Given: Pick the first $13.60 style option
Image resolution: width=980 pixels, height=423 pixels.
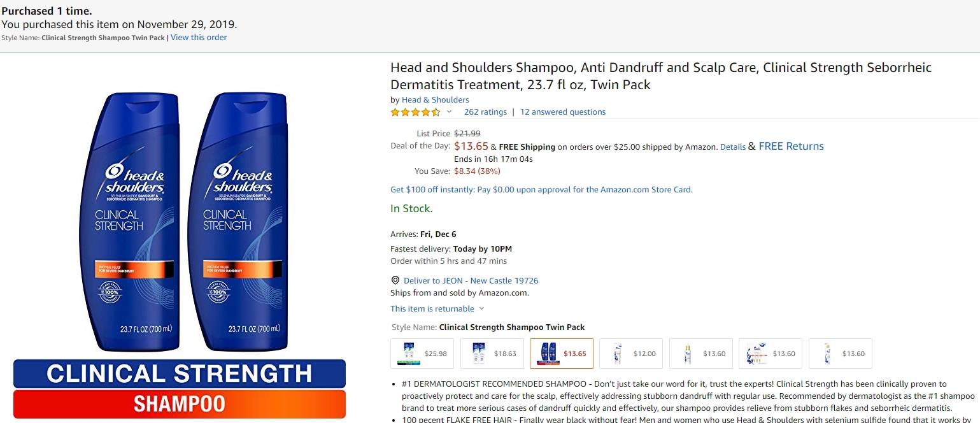Looking at the screenshot, I should tap(701, 354).
